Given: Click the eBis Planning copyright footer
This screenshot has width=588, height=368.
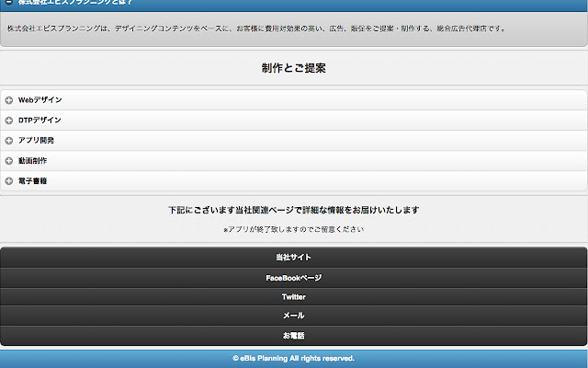Looking at the screenshot, I should [293, 358].
